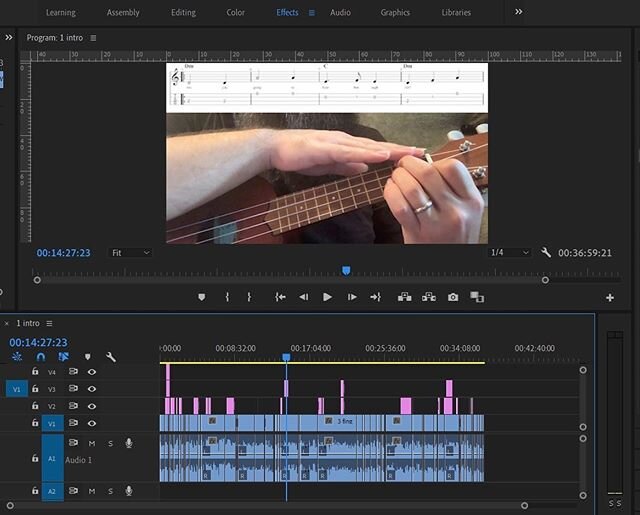Click the program monitor timecode 00:14:27:23
The image size is (640, 515).
tap(63, 253)
